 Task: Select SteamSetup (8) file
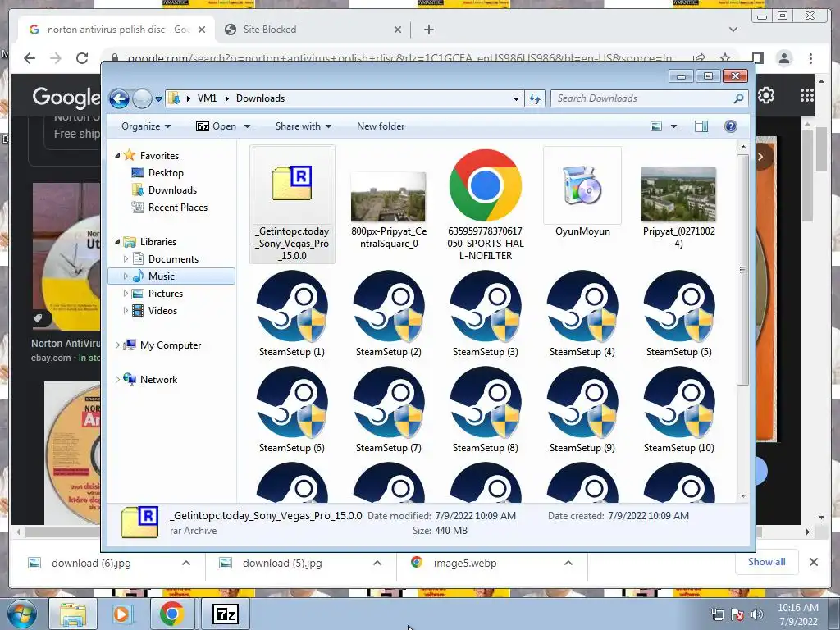tap(486, 410)
